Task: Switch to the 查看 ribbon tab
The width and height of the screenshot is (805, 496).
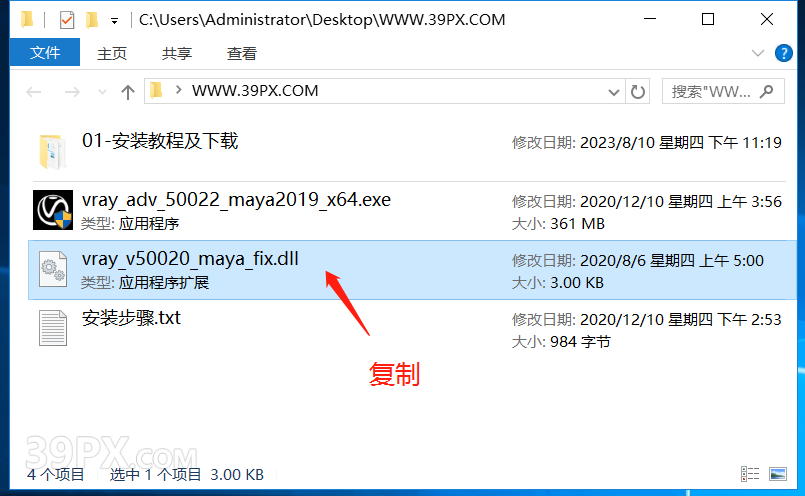Action: 242,53
